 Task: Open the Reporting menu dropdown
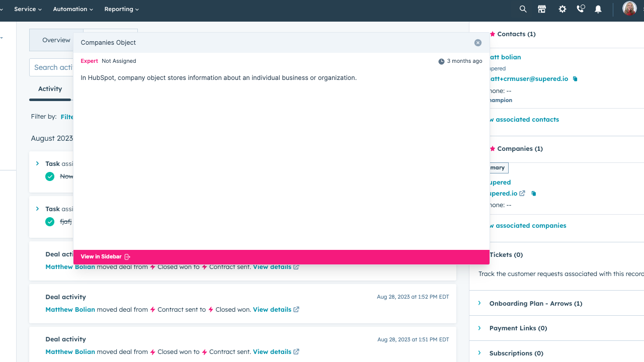121,9
